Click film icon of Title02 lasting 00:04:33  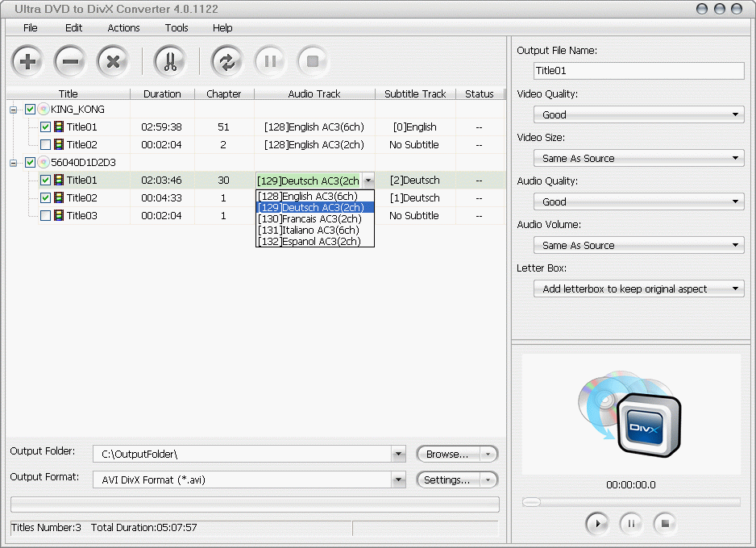coord(59,197)
